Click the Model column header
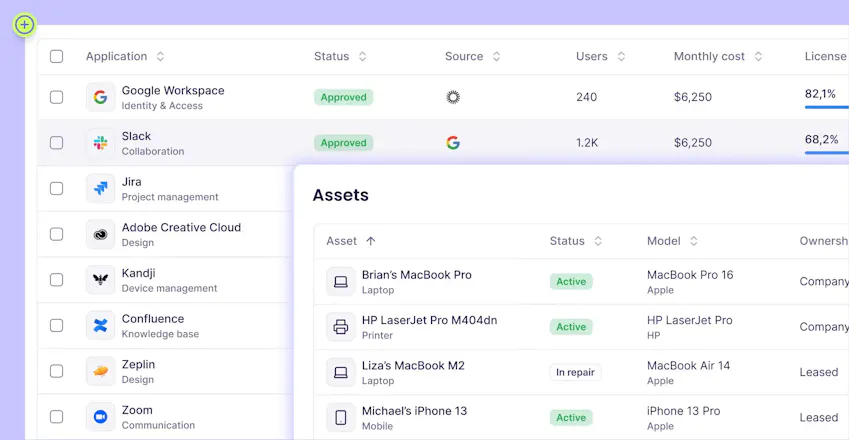Screen dimensions: 849x440 point(664,241)
